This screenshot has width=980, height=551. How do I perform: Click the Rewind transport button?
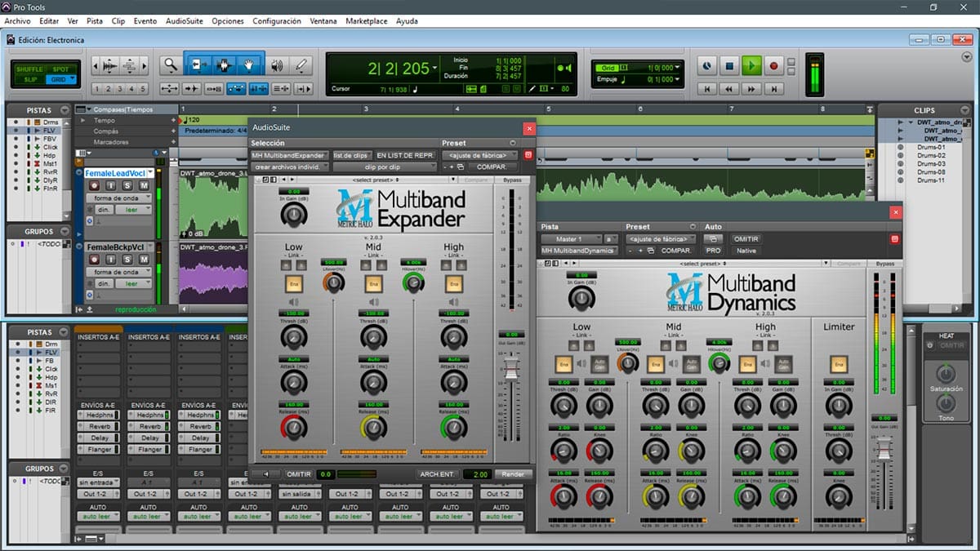pos(728,88)
